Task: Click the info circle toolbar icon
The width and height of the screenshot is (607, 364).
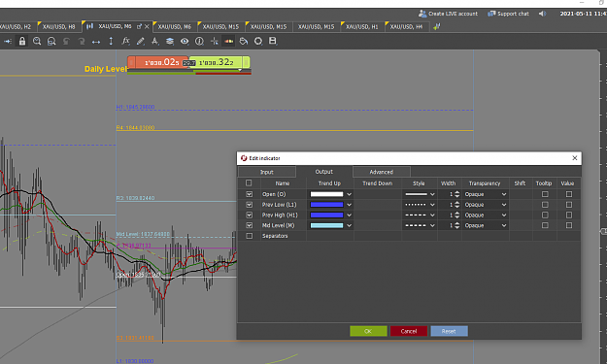Action: pyautogui.click(x=199, y=41)
